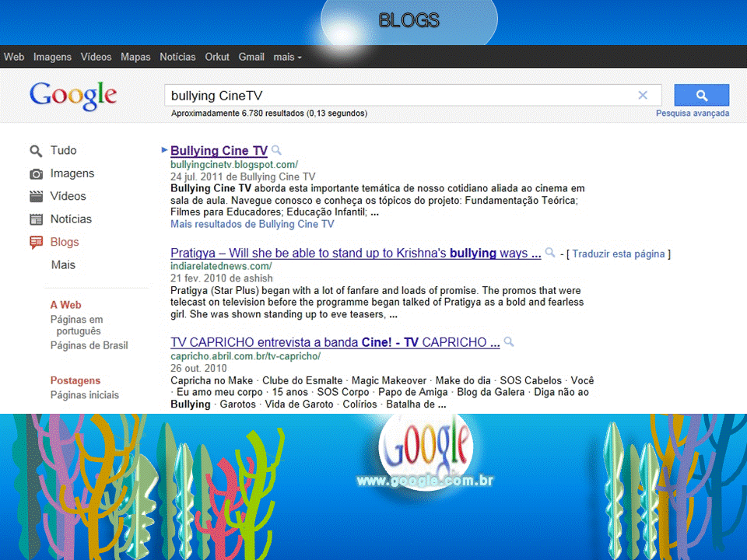Select Vídeos in the left sidebar

68,196
